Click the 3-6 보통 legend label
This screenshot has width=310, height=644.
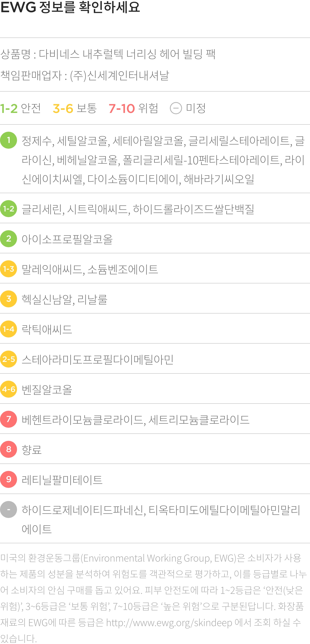(x=75, y=108)
